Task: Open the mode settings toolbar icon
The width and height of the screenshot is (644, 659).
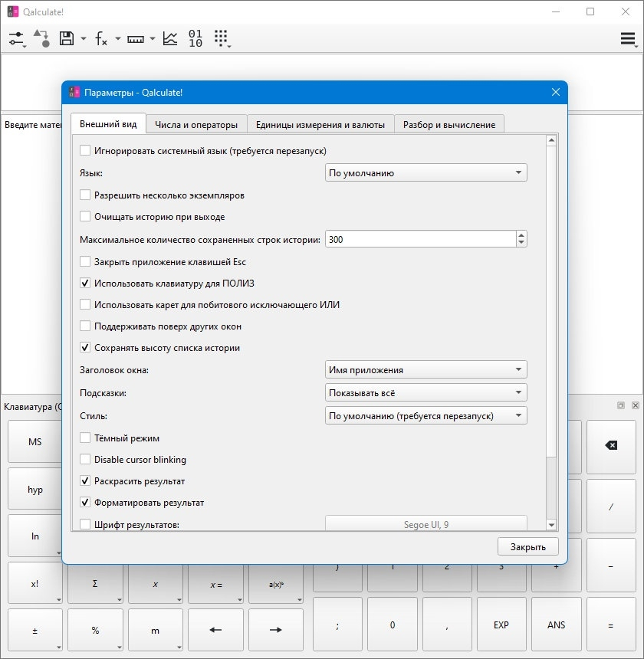Action: click(x=17, y=38)
